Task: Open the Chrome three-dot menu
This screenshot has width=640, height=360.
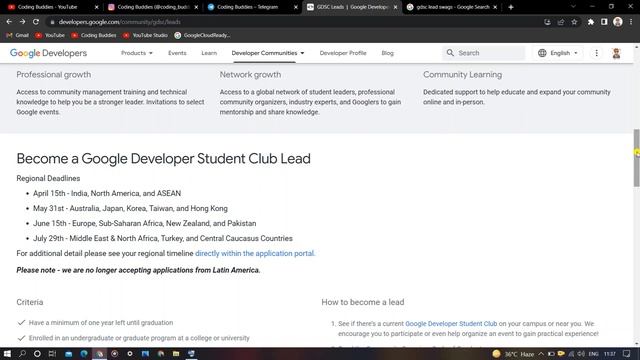Action: pos(631,22)
